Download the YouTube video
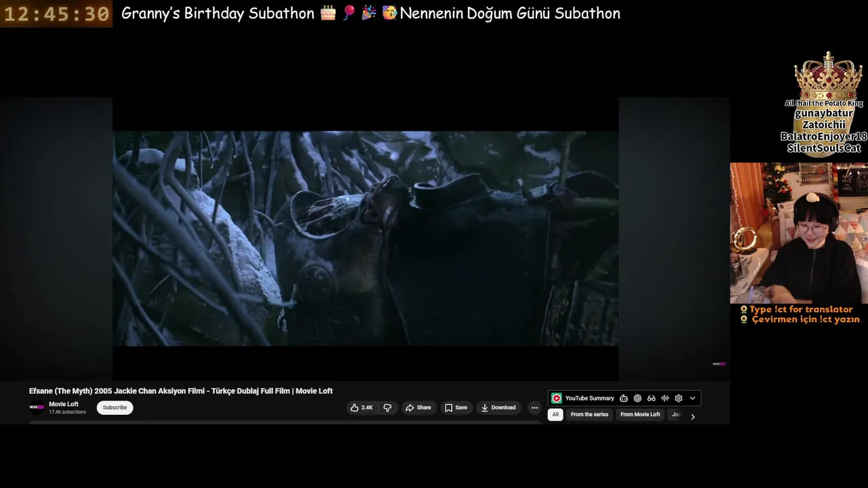Screen dimensions: 868x488 point(498,407)
